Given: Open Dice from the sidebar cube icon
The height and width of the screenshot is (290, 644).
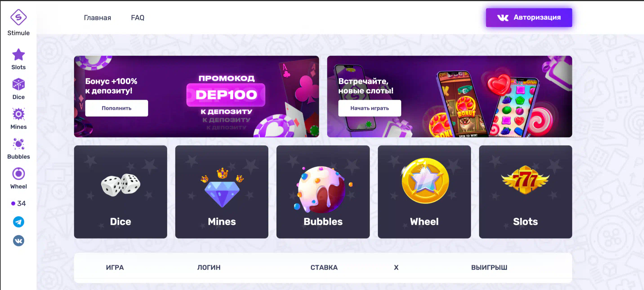Looking at the screenshot, I should click(x=18, y=84).
